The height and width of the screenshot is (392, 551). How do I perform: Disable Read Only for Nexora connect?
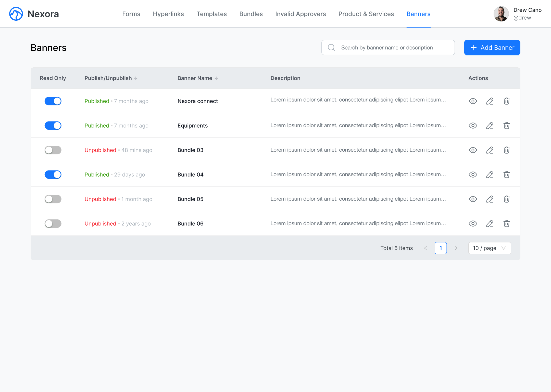53,101
